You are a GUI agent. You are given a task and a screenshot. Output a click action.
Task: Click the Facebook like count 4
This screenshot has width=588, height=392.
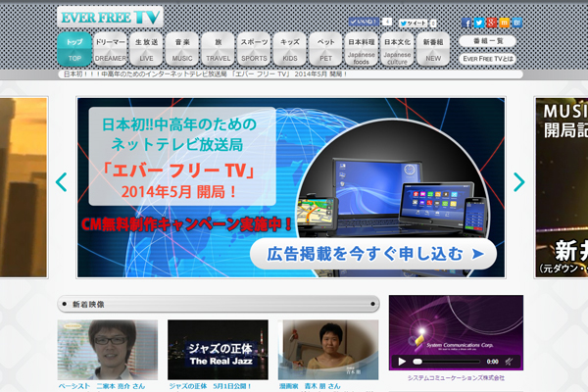387,22
